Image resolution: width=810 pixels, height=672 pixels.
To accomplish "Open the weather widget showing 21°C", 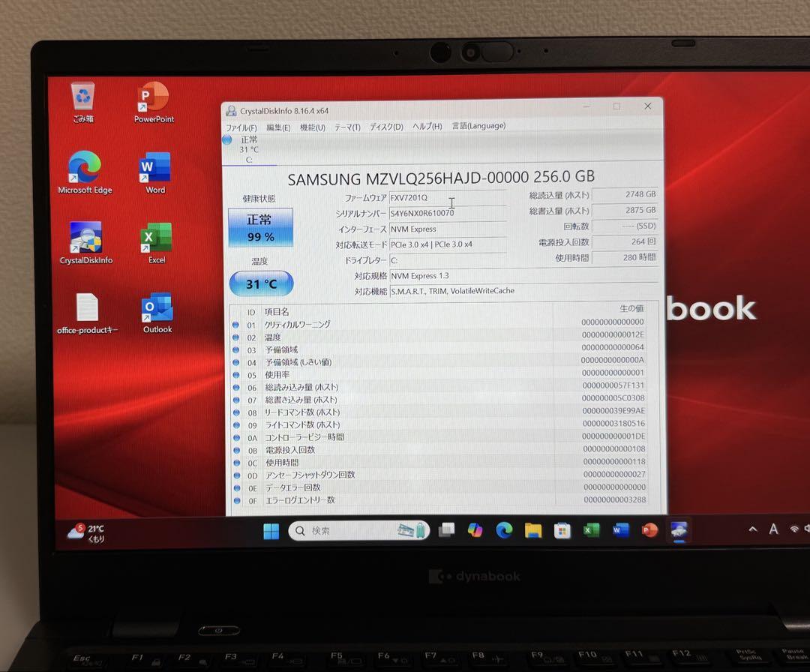I will point(87,533).
